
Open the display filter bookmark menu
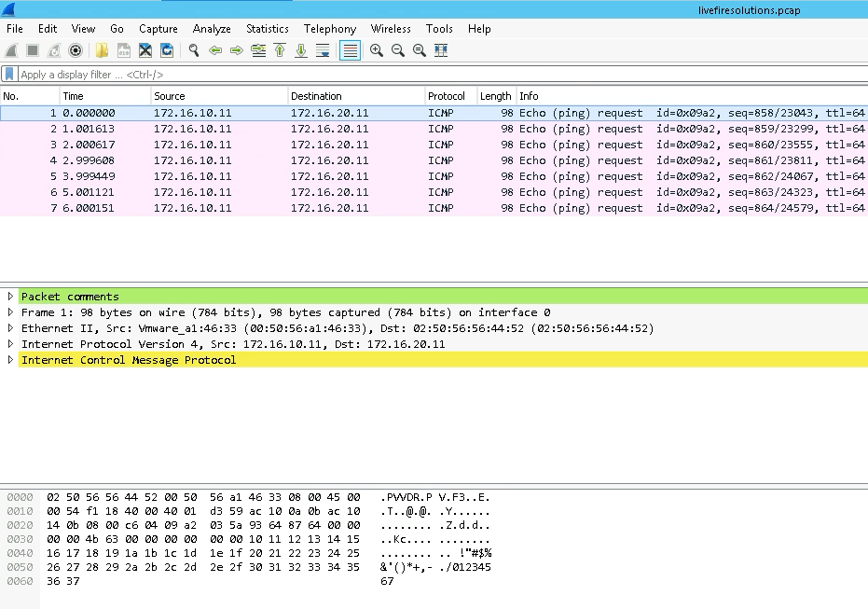pyautogui.click(x=9, y=75)
